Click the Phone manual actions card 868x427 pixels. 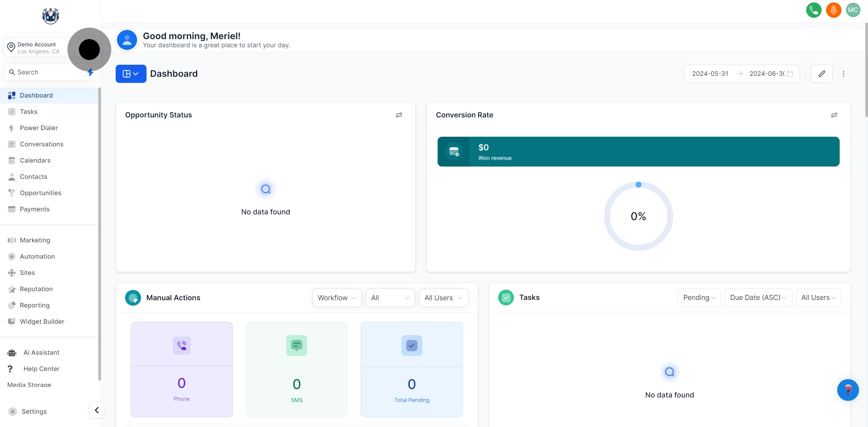[182, 369]
